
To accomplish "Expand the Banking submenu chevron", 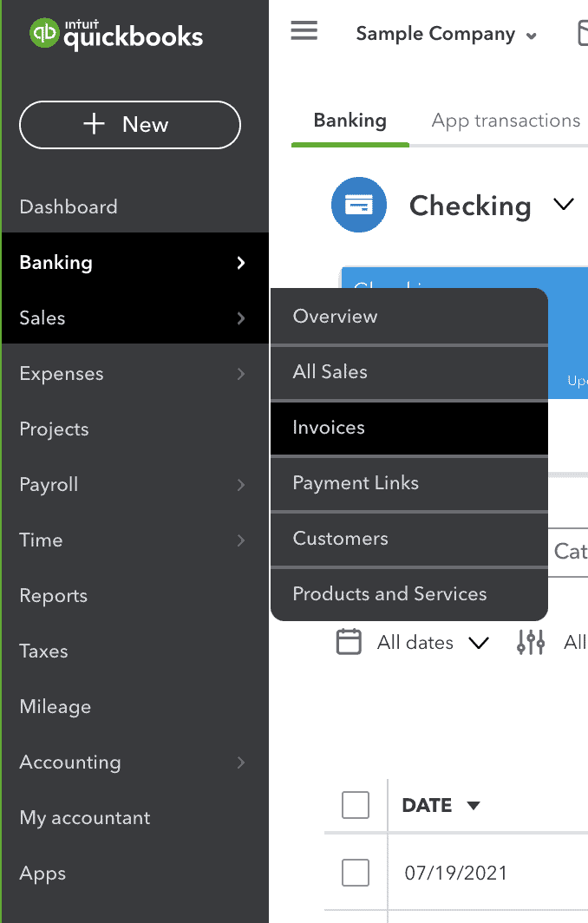I will click(241, 263).
